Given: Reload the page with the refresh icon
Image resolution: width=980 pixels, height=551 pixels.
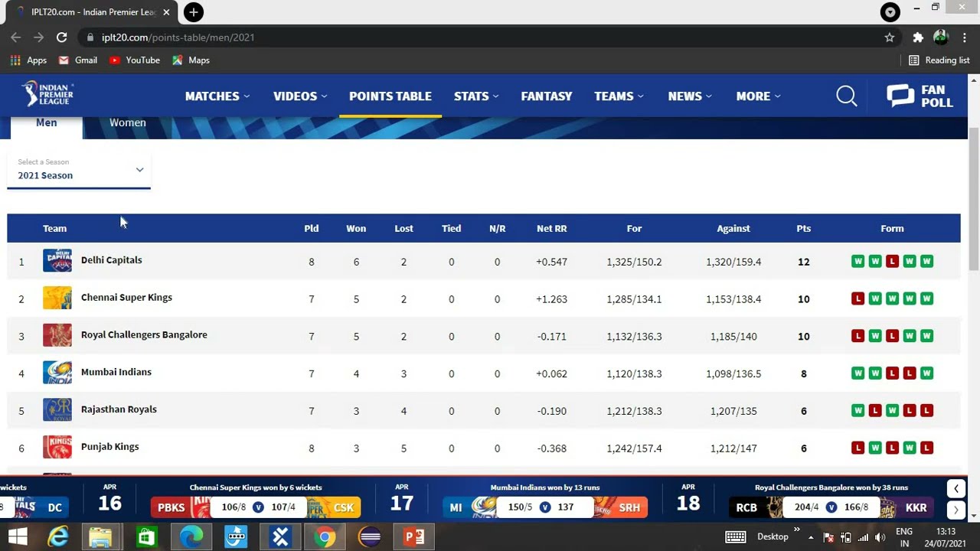Looking at the screenshot, I should (62, 37).
